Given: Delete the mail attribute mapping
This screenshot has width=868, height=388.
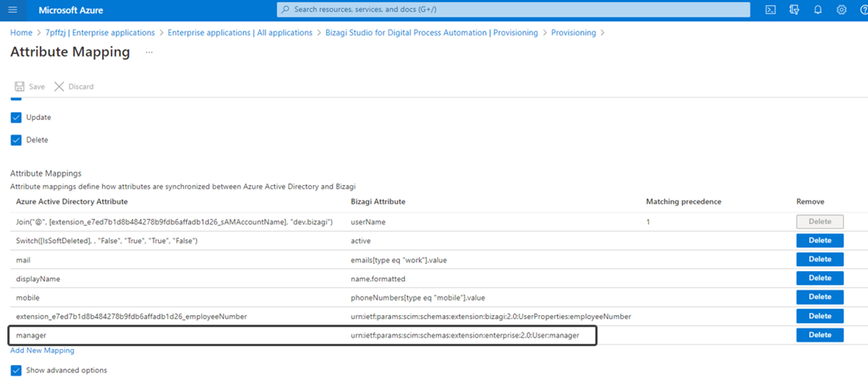Looking at the screenshot, I should 820,259.
